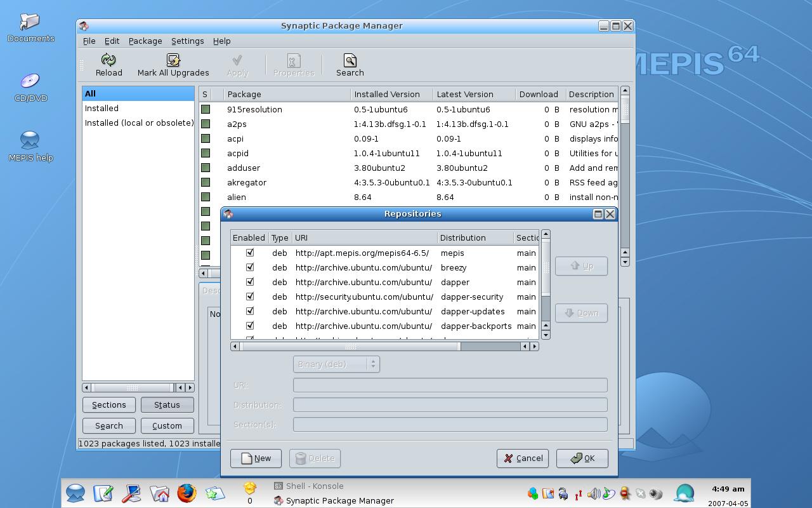The height and width of the screenshot is (508, 812).
Task: Click the star-on-folder panel icon
Action: click(x=214, y=493)
